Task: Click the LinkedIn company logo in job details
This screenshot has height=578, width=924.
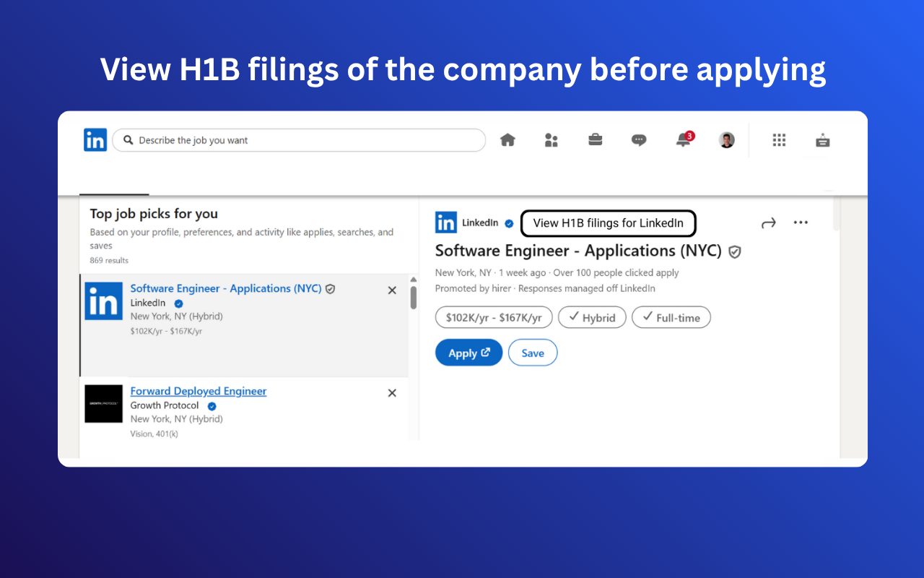Action: tap(446, 223)
